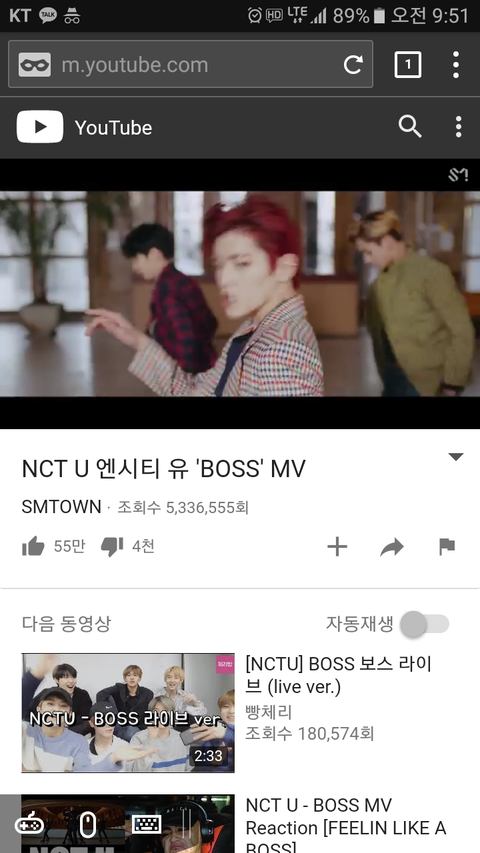Tap the YouTube logo to go home
The height and width of the screenshot is (853, 480).
(x=84, y=127)
